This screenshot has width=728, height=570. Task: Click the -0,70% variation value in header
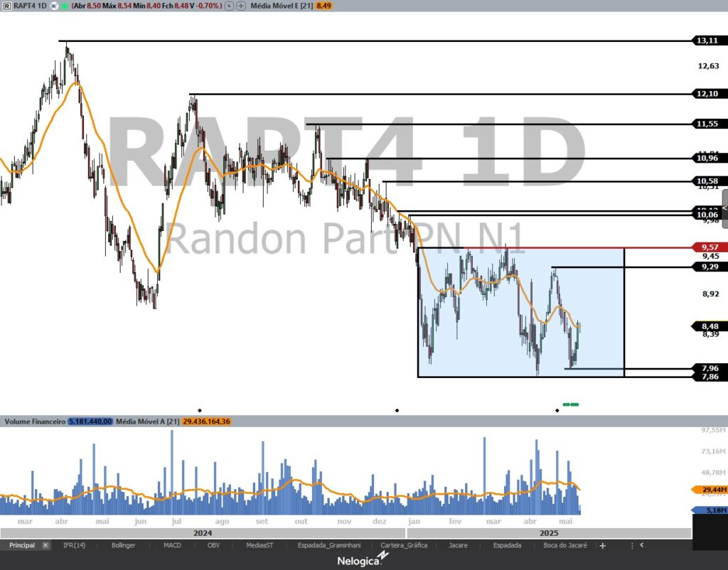tap(207, 6)
